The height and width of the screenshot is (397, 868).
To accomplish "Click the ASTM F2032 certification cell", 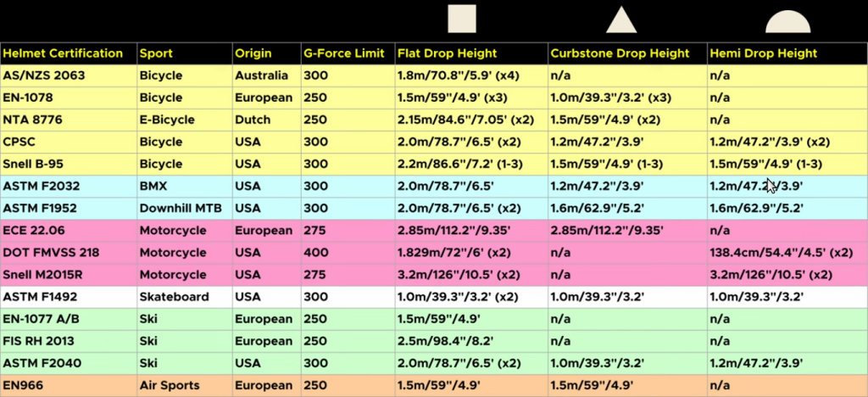I will [69, 187].
